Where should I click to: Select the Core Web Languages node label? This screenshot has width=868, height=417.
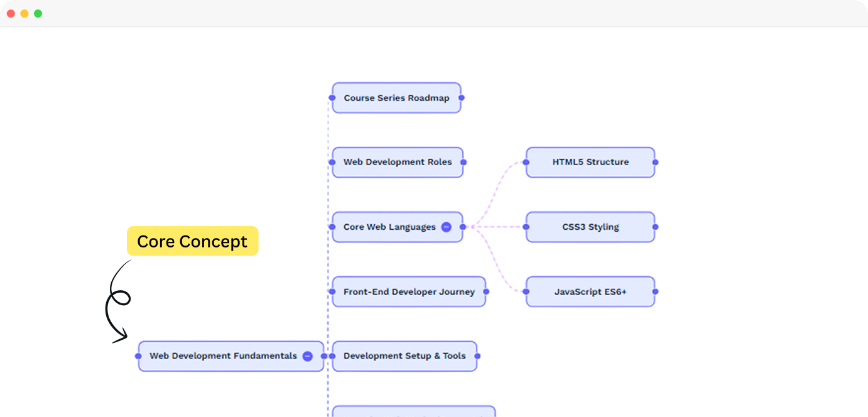[x=389, y=227]
